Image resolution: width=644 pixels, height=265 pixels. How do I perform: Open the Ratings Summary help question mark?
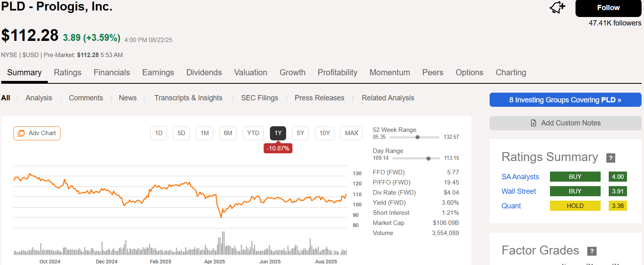(x=611, y=158)
